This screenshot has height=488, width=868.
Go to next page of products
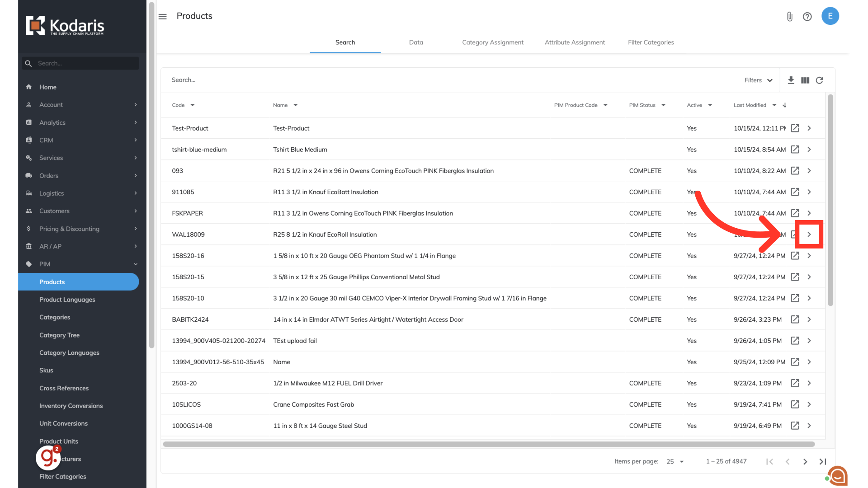(x=805, y=461)
